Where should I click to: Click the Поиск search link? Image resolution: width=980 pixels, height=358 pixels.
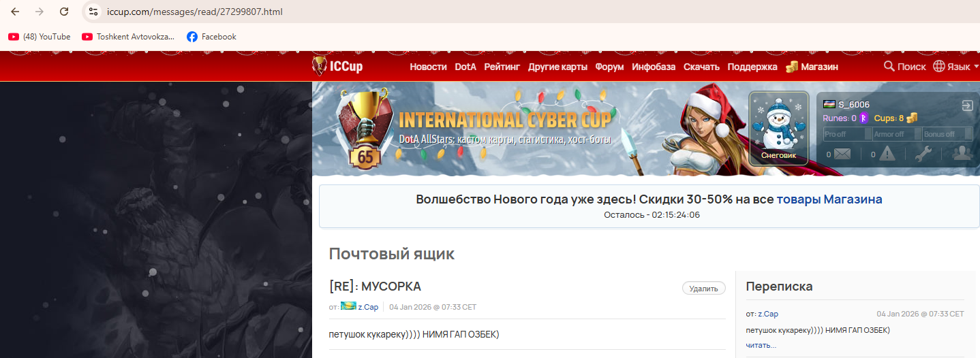[912, 67]
